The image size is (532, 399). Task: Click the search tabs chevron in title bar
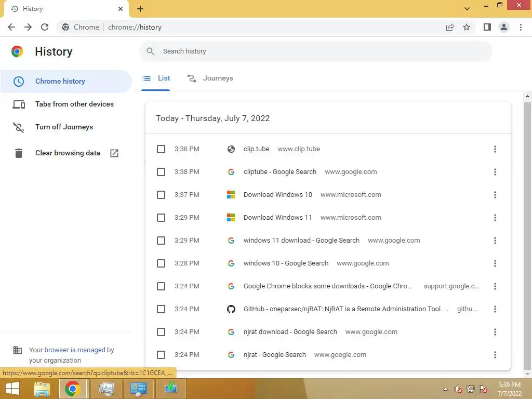pos(467,9)
